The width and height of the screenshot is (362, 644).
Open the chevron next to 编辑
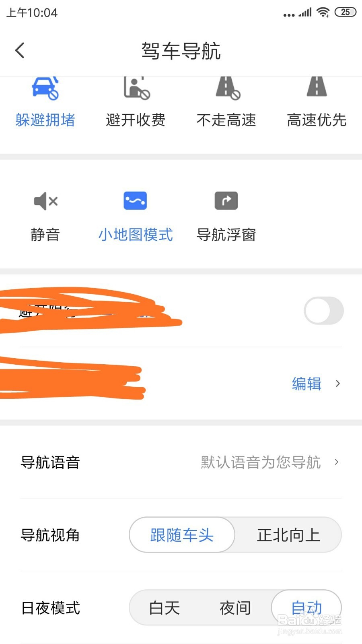338,384
